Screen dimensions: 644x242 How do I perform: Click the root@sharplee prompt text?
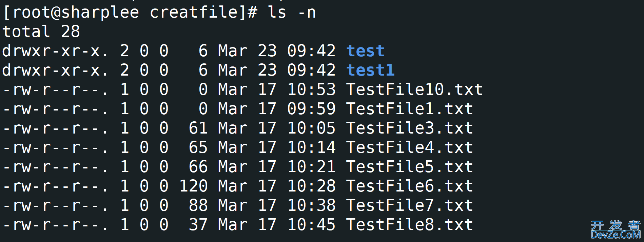(x=76, y=13)
